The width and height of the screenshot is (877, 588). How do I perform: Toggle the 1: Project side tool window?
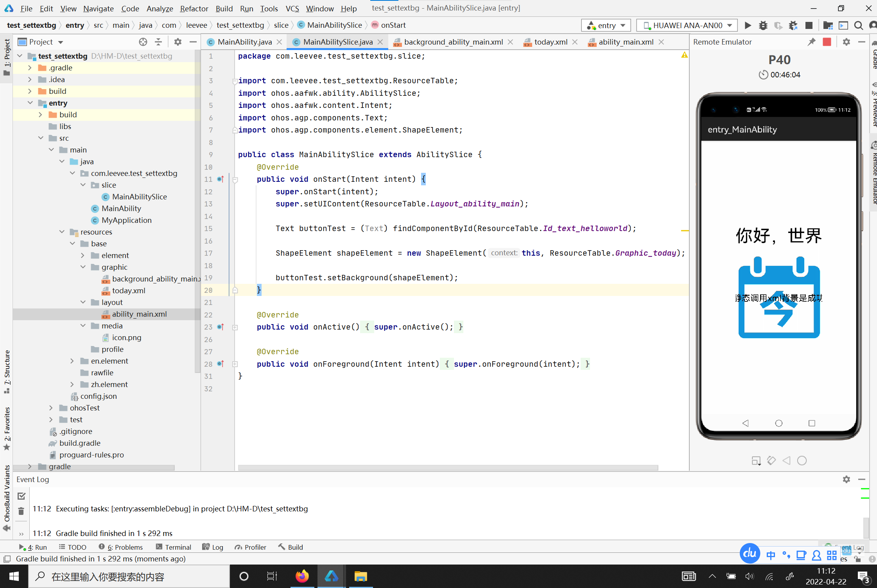tap(7, 57)
